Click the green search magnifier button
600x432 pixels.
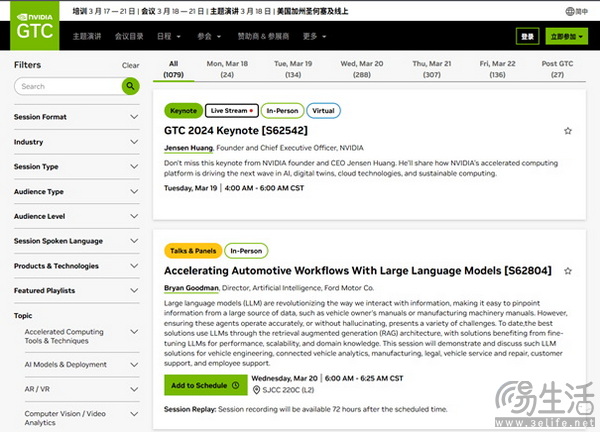point(130,86)
